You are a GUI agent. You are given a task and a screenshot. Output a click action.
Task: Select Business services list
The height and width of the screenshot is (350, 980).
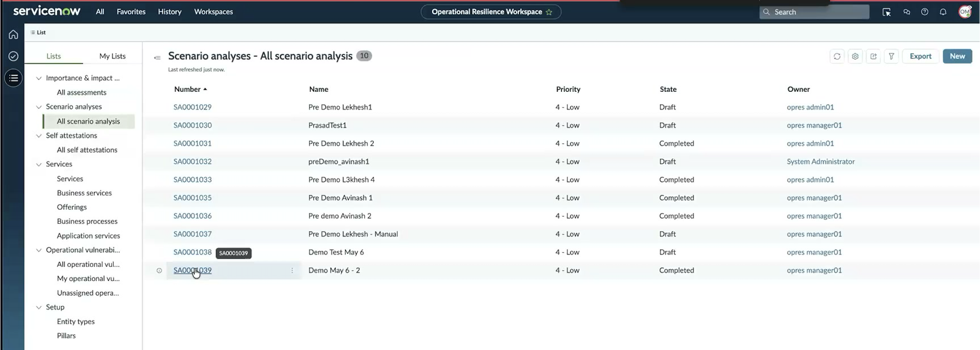(x=84, y=193)
